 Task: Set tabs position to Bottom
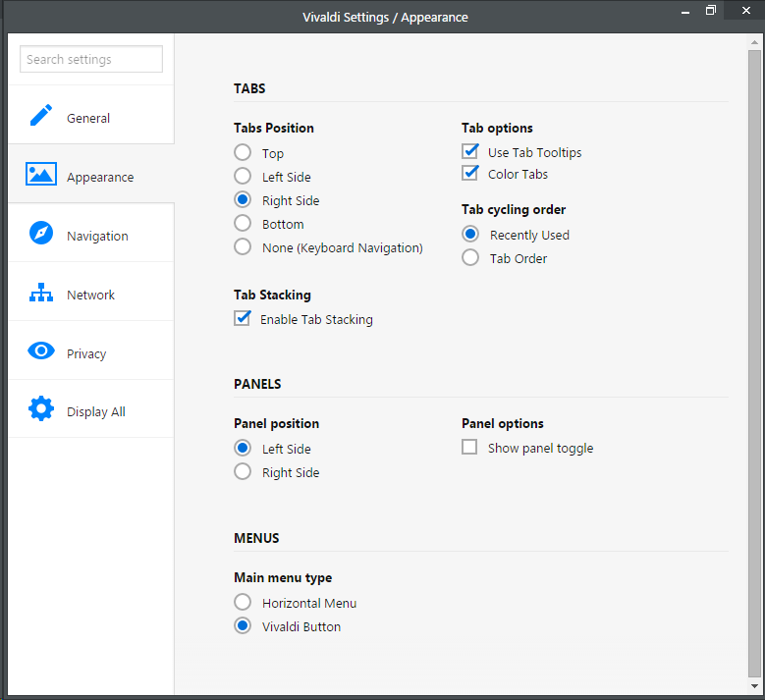[x=243, y=224]
